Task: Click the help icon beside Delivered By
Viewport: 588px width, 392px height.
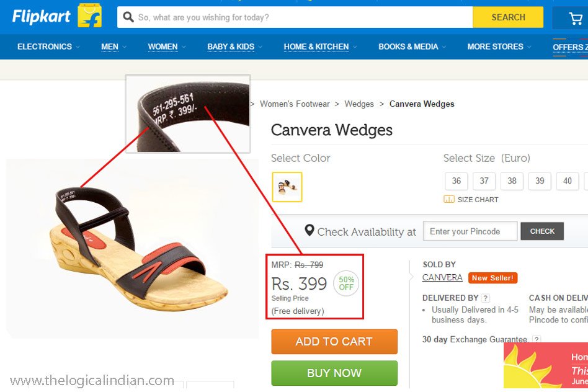Action: coord(486,298)
